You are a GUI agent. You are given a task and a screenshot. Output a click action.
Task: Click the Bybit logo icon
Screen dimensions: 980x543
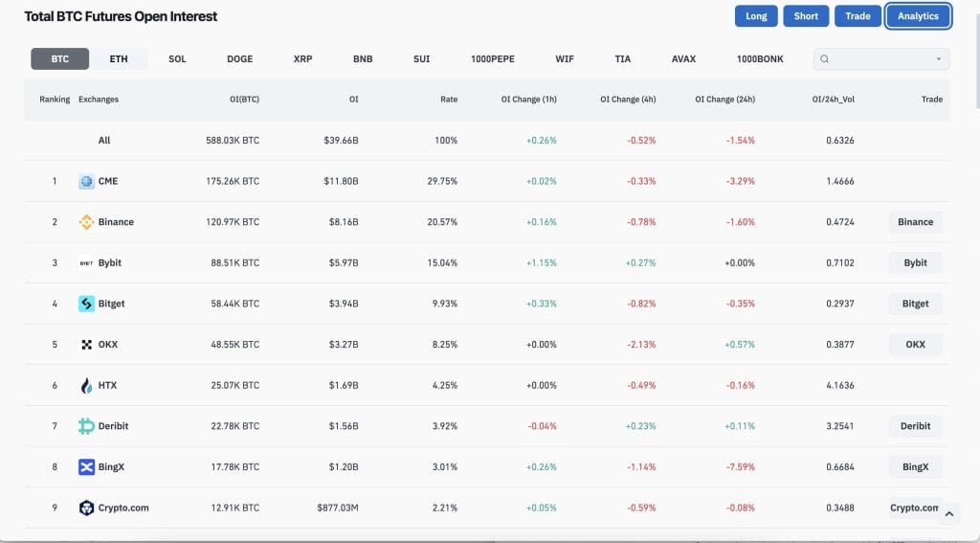point(86,263)
